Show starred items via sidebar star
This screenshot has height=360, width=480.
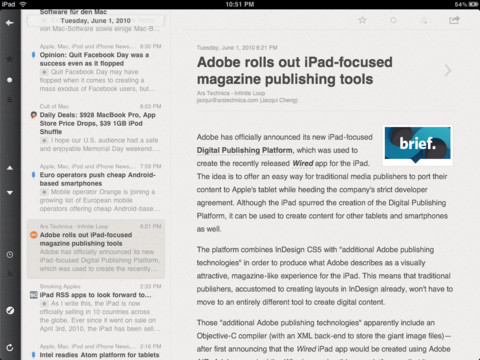(x=10, y=59)
